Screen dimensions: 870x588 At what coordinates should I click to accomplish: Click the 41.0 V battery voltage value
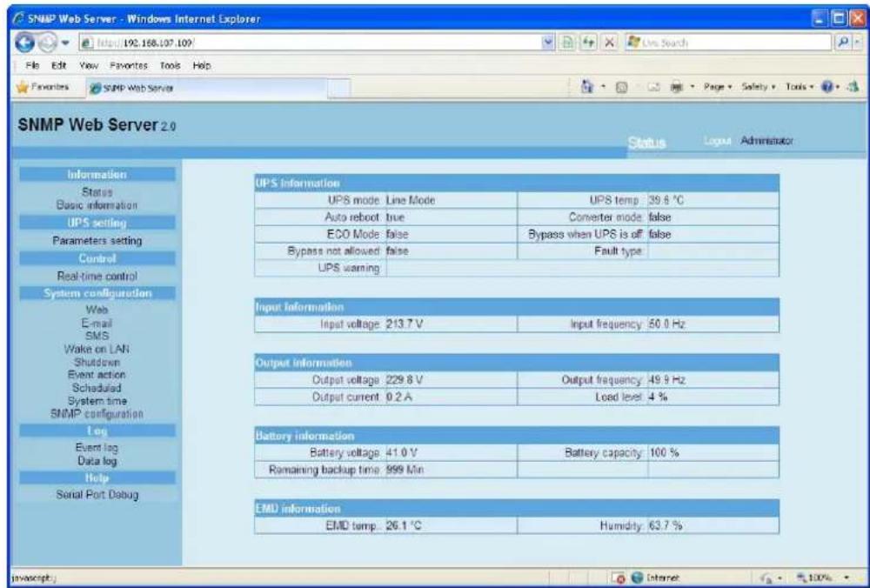(x=401, y=452)
